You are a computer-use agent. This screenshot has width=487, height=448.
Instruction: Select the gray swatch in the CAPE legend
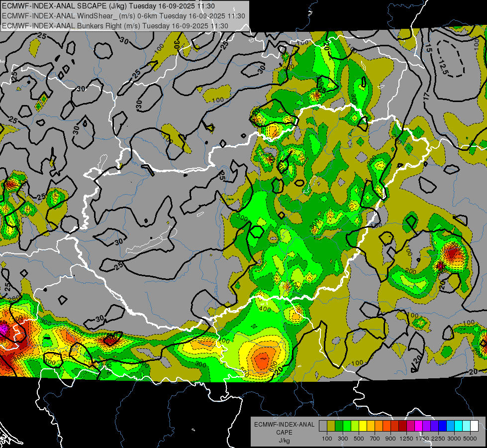pyautogui.click(x=323, y=426)
